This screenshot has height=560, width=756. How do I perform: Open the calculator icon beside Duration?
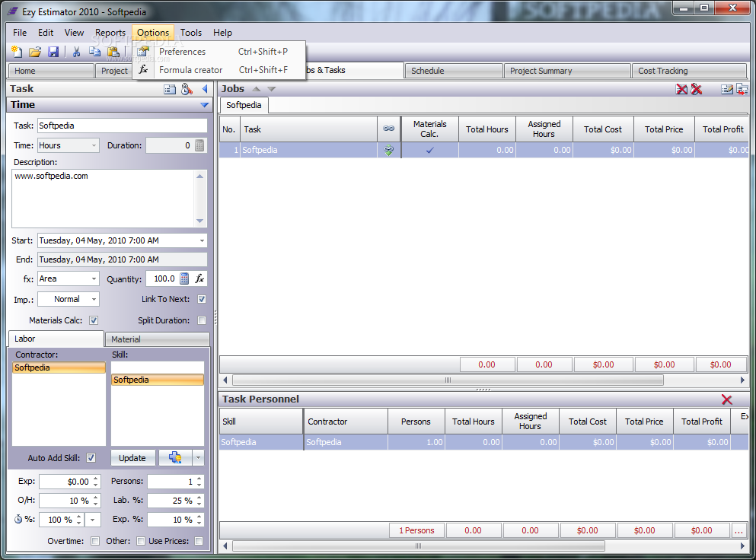[199, 145]
